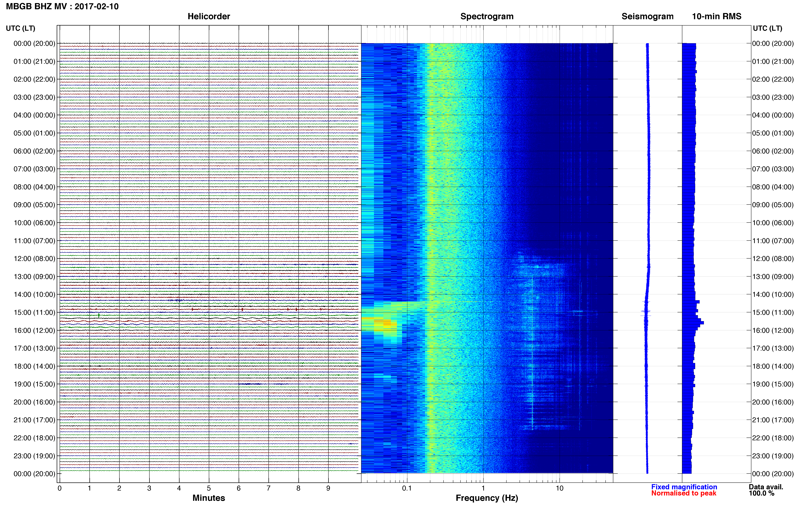Click the left '09:00 (05:00)' time label
Screen dimensions: 812x508
click(34, 205)
